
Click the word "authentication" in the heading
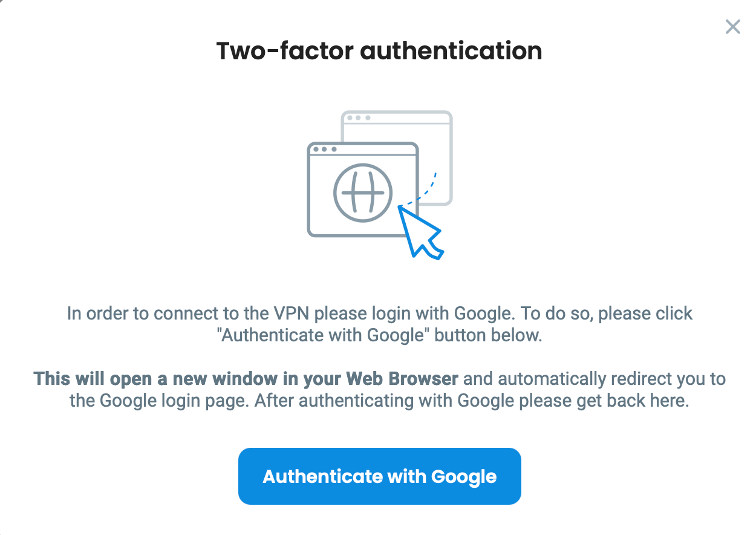pyautogui.click(x=451, y=51)
